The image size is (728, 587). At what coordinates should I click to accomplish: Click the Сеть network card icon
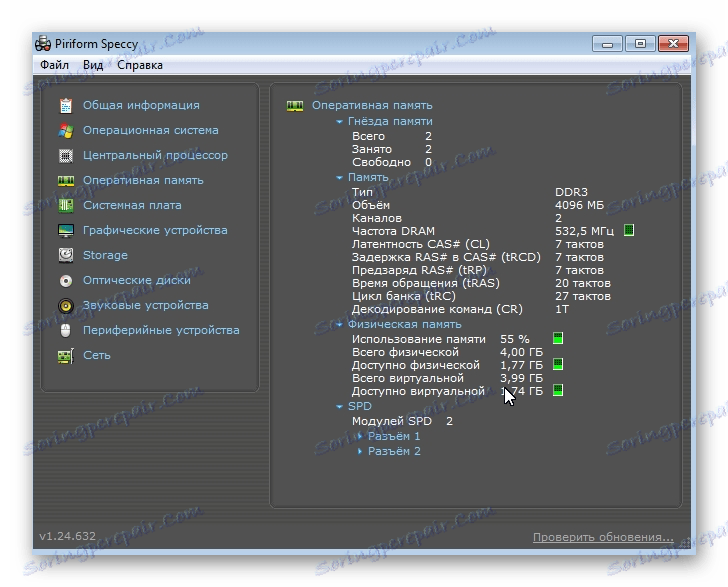click(65, 356)
